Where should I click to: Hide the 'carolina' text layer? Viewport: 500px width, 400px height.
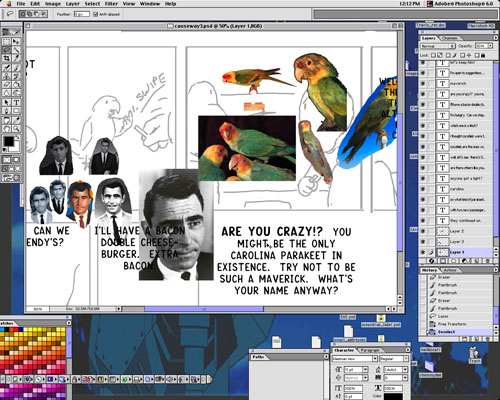423,189
